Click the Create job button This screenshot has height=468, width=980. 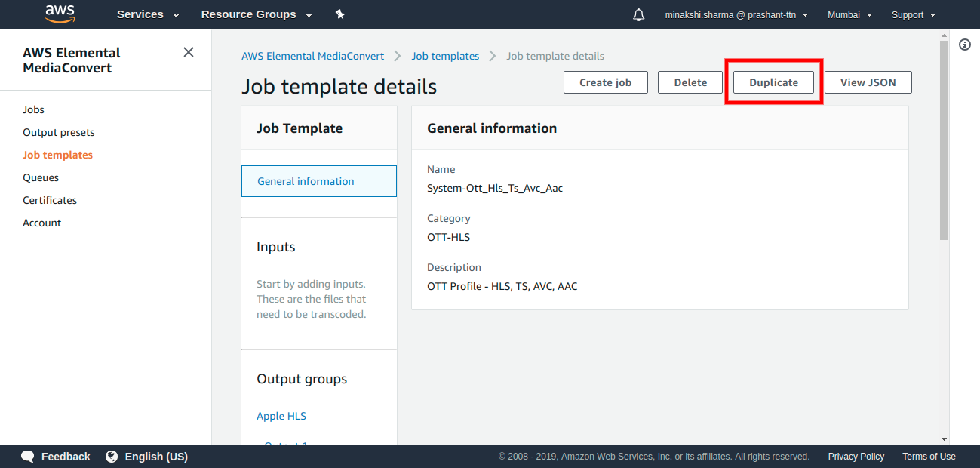pyautogui.click(x=605, y=82)
